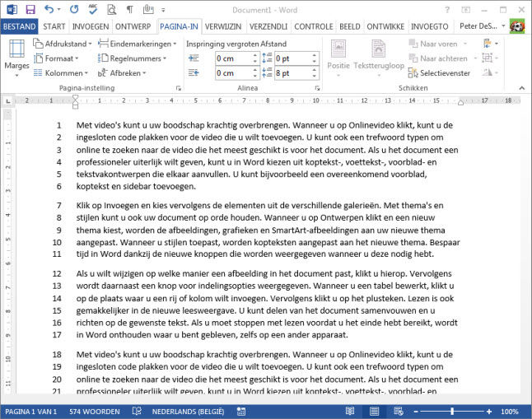The height and width of the screenshot is (419, 532).
Task: Click Naar achteren button
Action: coord(442,58)
